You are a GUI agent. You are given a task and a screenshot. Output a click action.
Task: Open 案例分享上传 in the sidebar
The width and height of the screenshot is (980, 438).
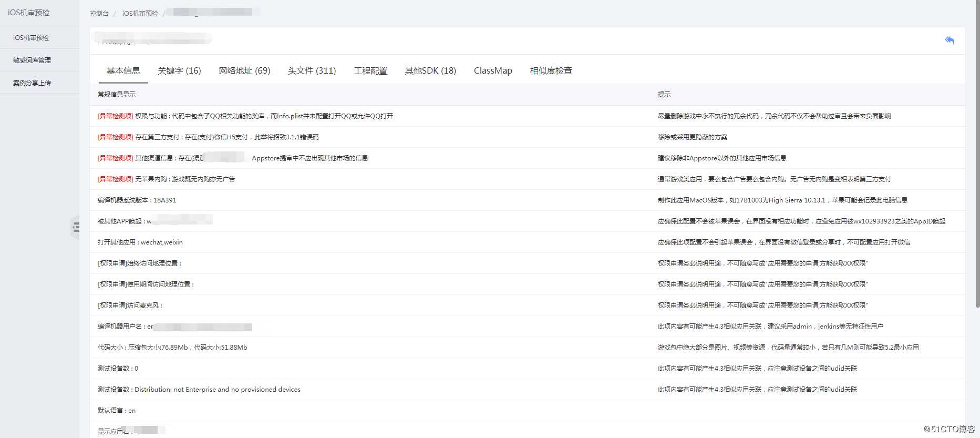39,83
